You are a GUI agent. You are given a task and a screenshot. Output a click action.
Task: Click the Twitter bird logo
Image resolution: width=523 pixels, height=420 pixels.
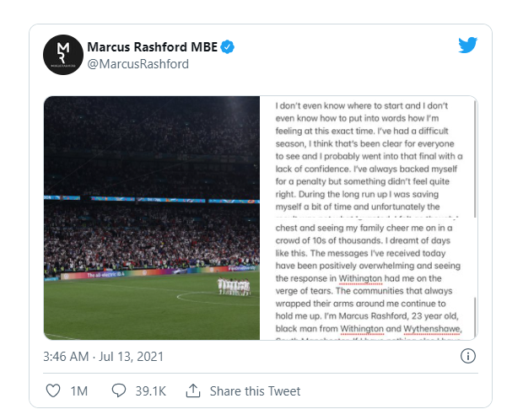[x=468, y=46]
